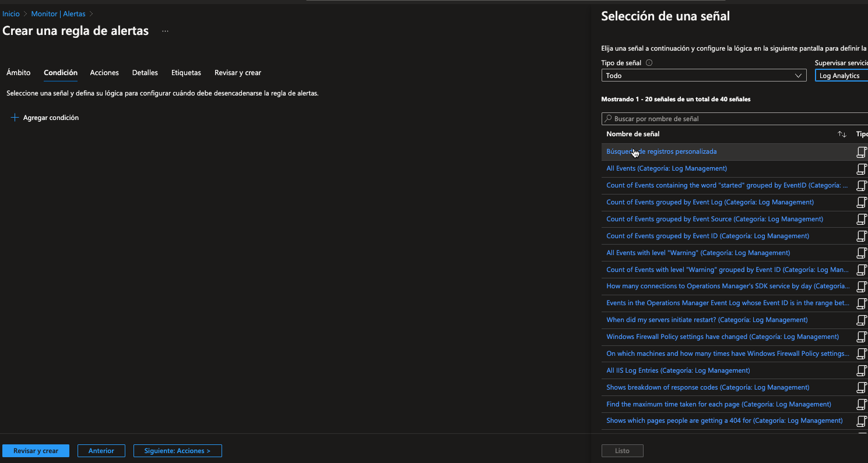This screenshot has height=463, width=868.
Task: Click the log type icon for All Events row
Action: pyautogui.click(x=861, y=169)
